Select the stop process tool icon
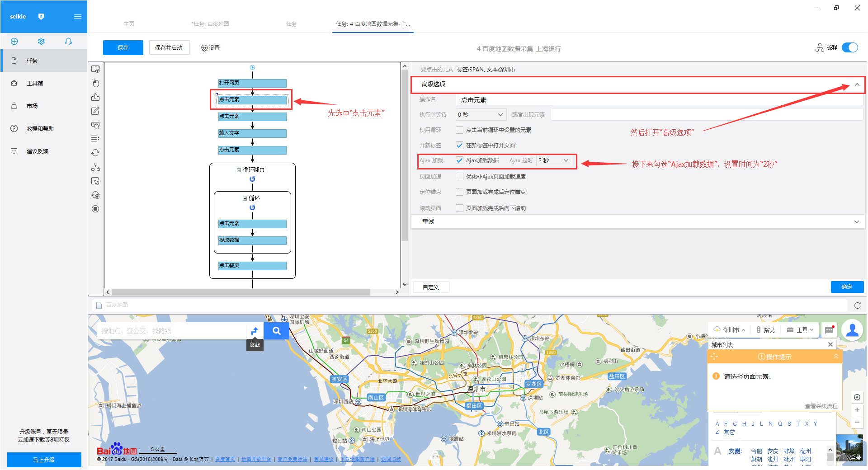The width and height of the screenshot is (868, 470). [x=95, y=209]
